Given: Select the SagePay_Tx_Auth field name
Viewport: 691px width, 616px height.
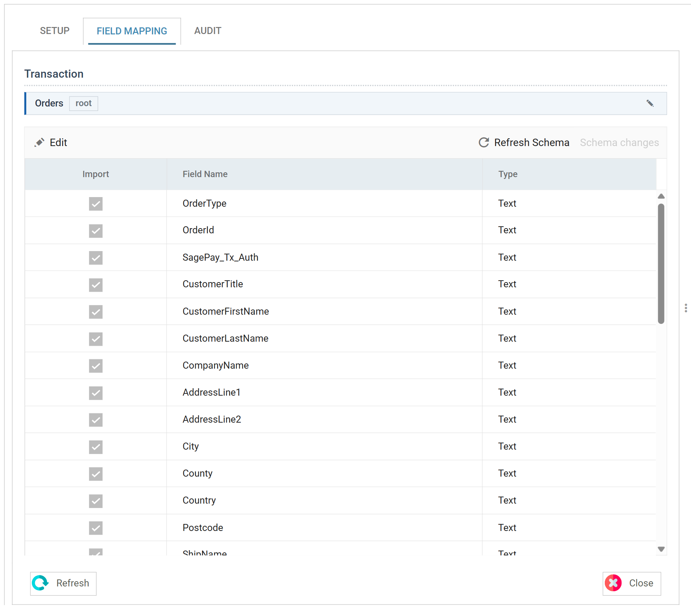Looking at the screenshot, I should 220,257.
